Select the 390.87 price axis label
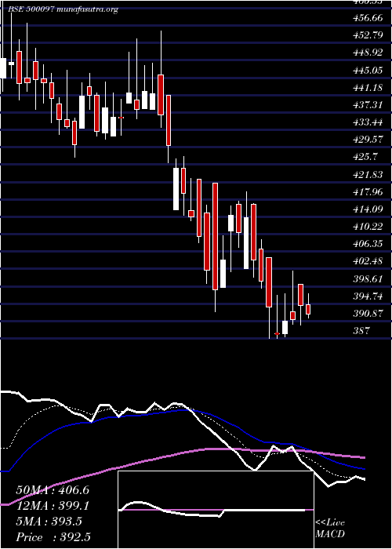 pyautogui.click(x=367, y=314)
